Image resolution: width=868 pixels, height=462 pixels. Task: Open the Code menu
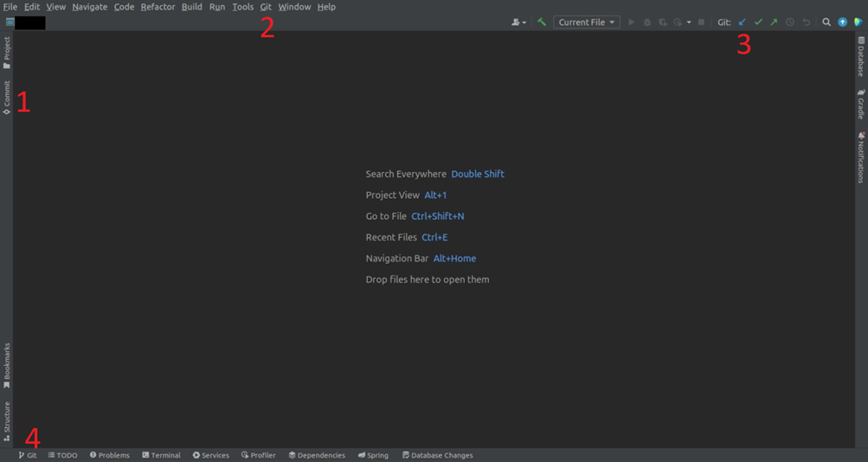pos(124,7)
